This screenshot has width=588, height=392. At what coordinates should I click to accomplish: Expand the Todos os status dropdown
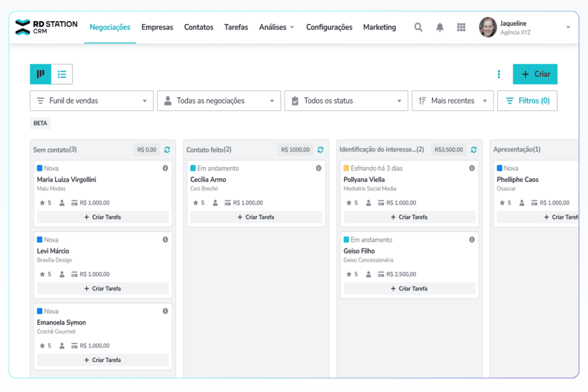pos(346,101)
